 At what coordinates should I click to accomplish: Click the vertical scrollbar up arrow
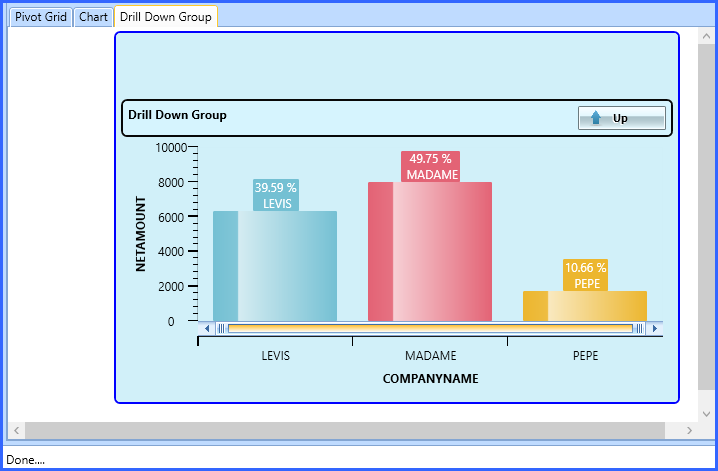(705, 36)
